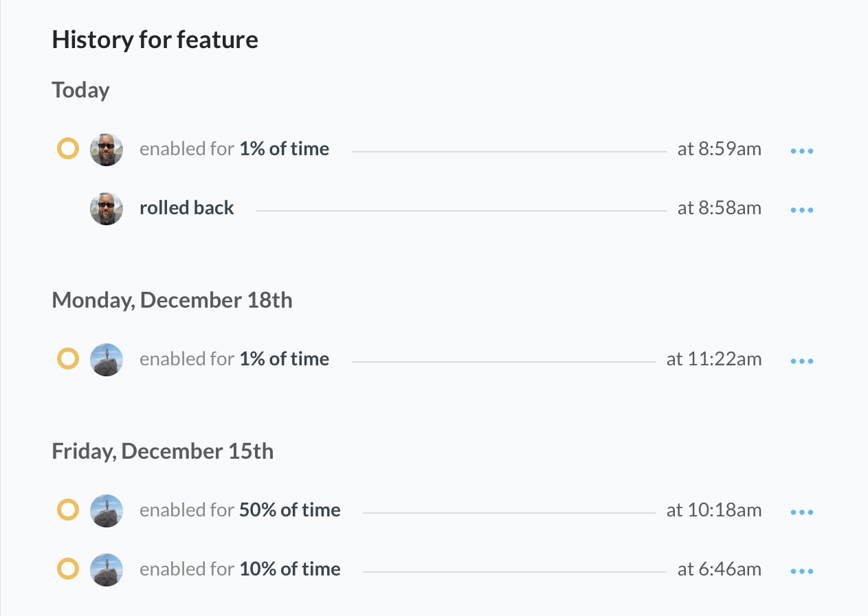868x616 pixels.
Task: Open the overflow menu for the rolled back entry
Action: [801, 209]
